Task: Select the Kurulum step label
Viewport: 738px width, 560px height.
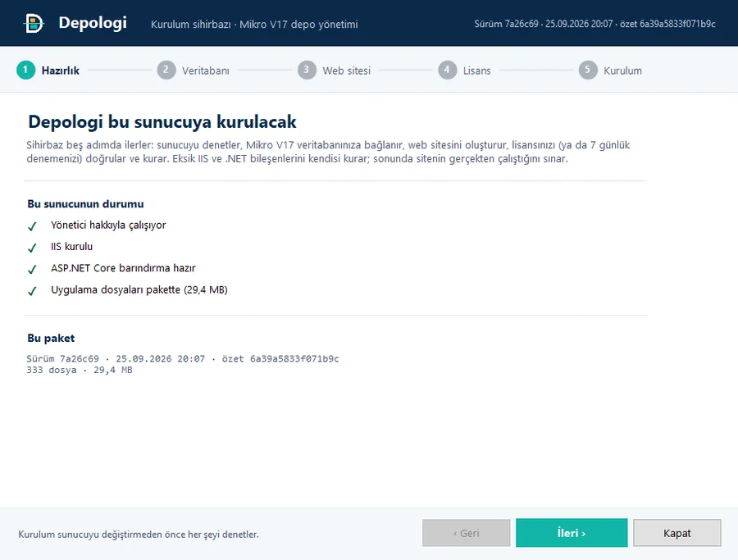Action: 622,71
